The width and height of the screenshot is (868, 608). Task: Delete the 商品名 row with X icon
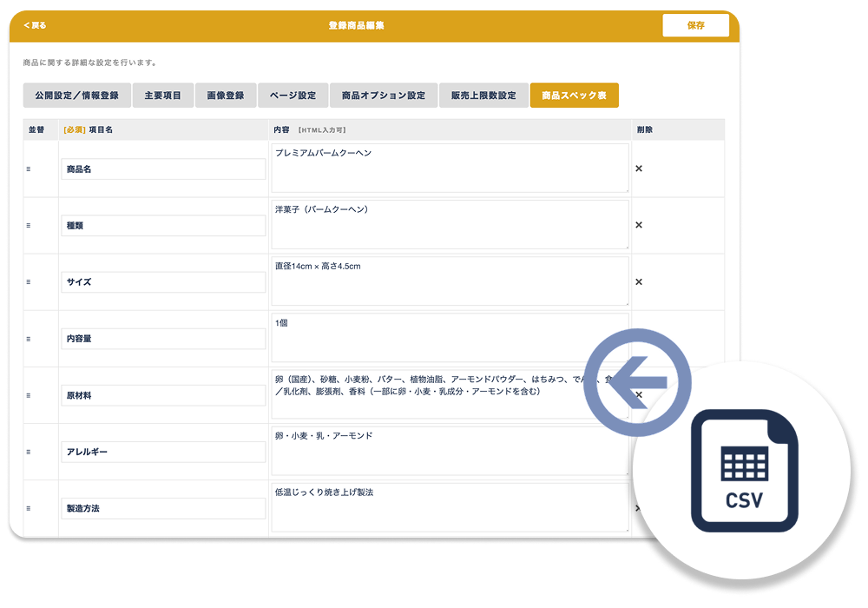[x=639, y=169]
